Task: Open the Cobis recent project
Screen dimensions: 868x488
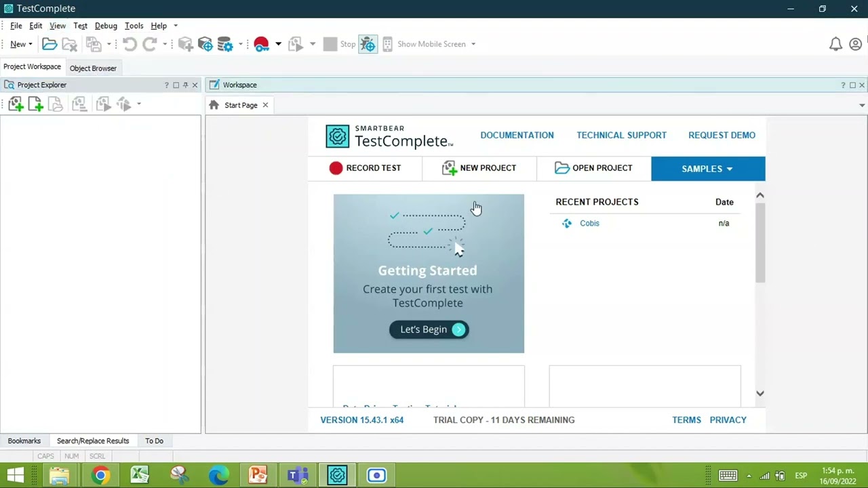Action: point(589,223)
